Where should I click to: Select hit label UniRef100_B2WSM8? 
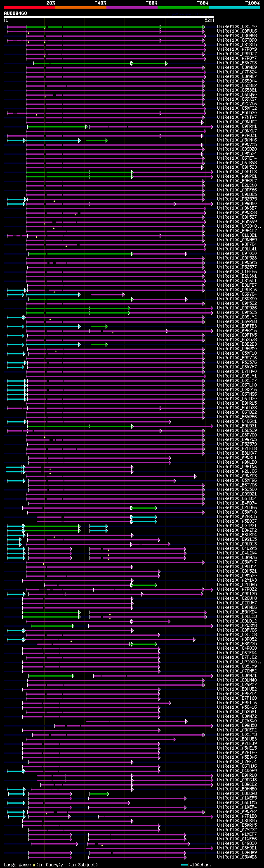point(237,626)
